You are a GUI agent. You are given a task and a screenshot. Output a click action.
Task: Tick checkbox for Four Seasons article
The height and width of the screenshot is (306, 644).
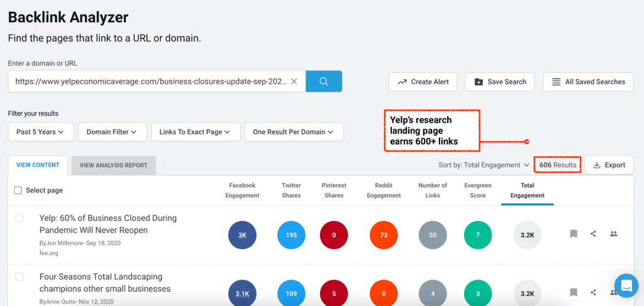click(x=19, y=276)
